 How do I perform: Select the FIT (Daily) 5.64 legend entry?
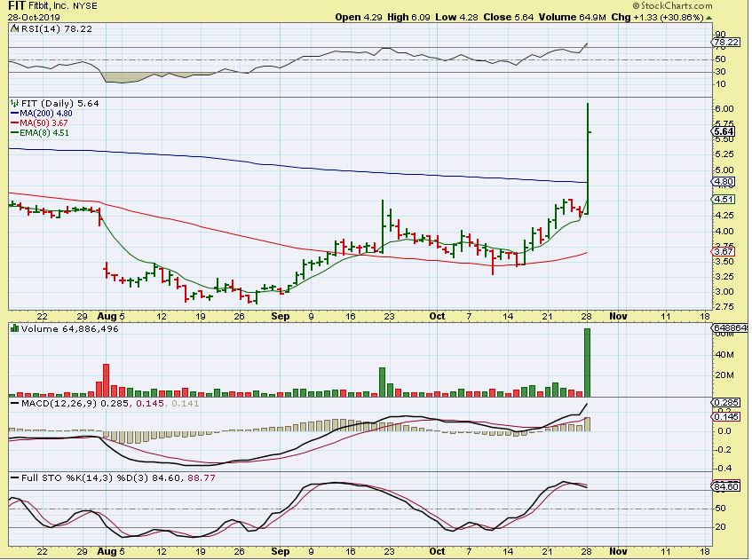point(60,103)
